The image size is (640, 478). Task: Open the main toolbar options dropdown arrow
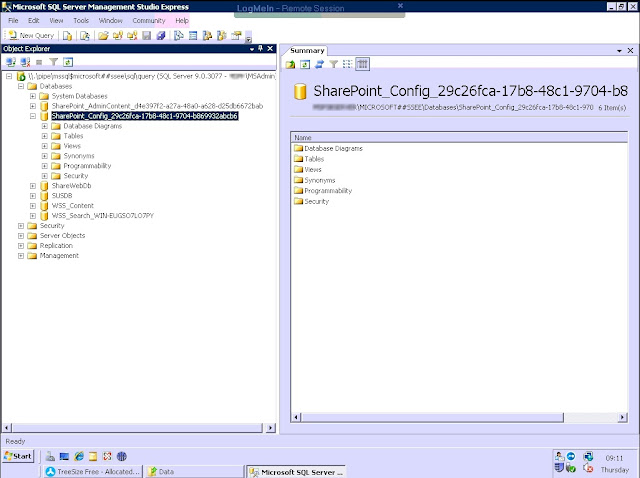(248, 39)
